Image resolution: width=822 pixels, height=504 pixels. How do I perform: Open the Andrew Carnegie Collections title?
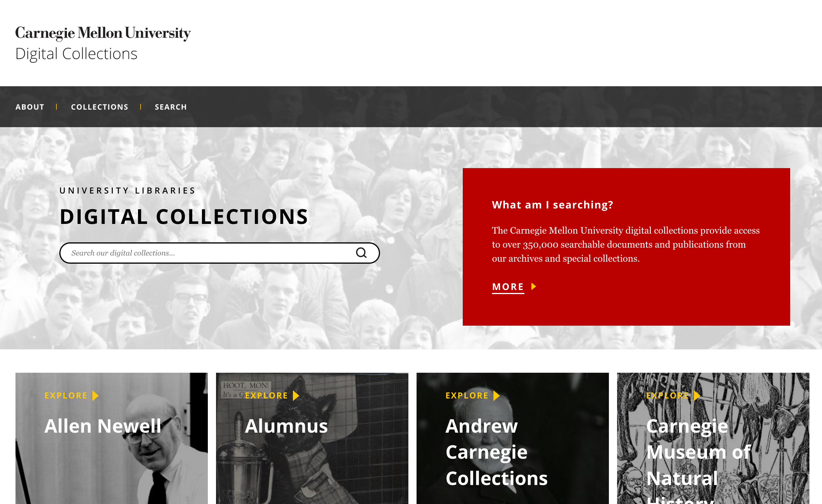(496, 452)
